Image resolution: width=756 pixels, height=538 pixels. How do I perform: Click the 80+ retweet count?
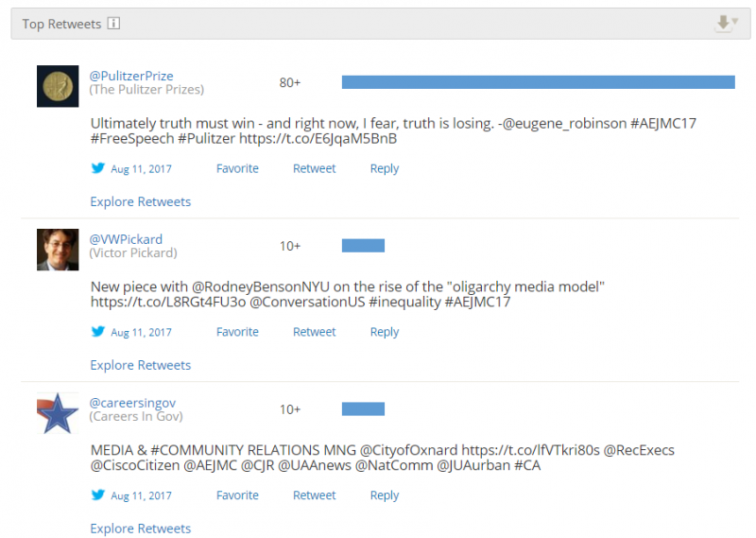(290, 82)
